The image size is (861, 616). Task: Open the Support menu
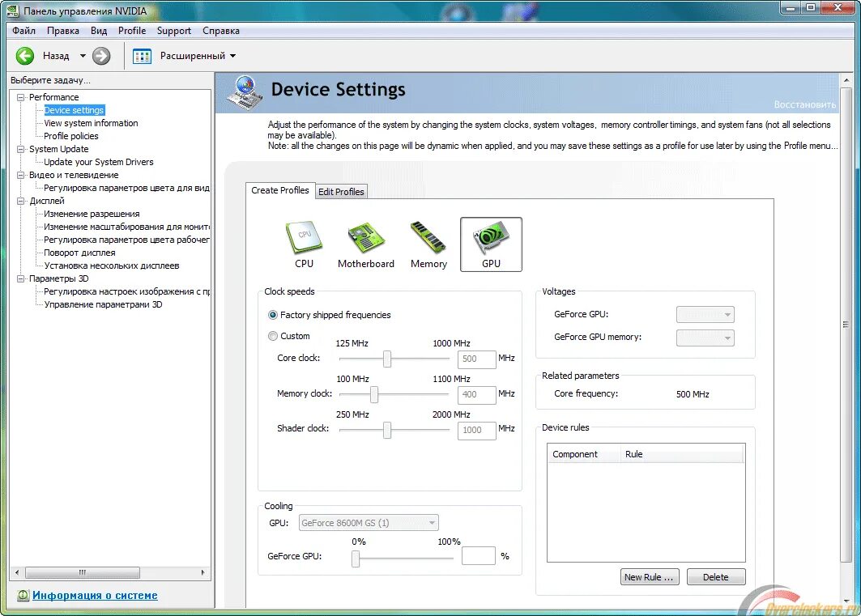(x=174, y=31)
